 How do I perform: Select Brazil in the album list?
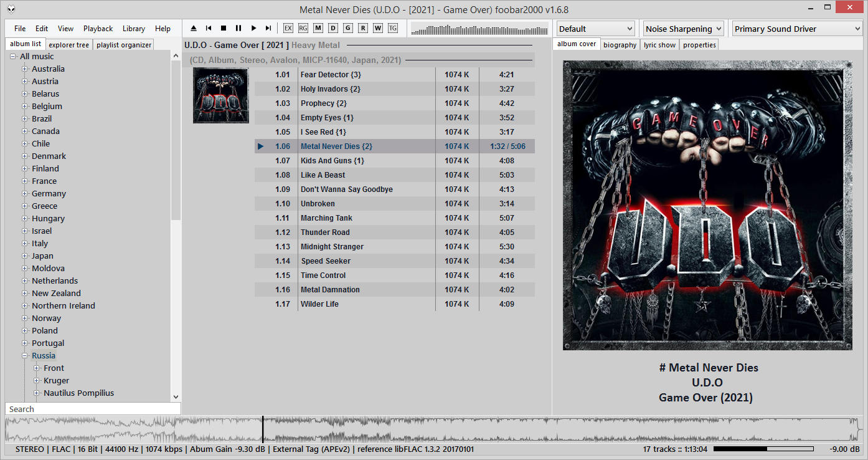click(42, 119)
